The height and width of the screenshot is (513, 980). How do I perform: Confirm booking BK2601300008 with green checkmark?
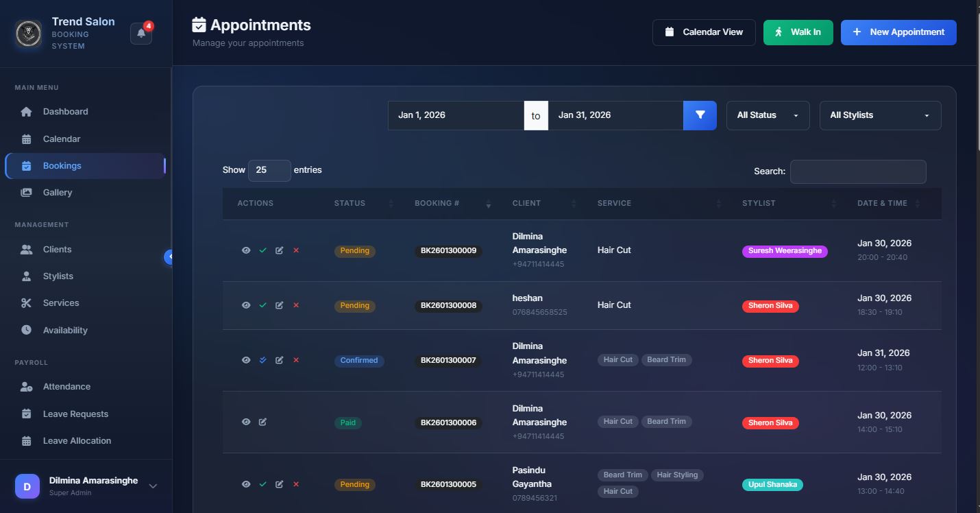tap(262, 305)
